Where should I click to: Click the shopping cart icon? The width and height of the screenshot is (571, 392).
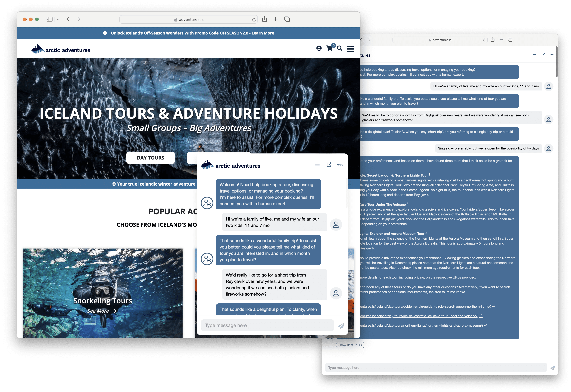(329, 48)
